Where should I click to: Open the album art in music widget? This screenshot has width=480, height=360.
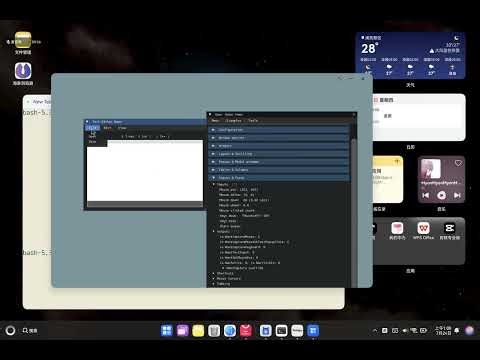click(x=431, y=169)
